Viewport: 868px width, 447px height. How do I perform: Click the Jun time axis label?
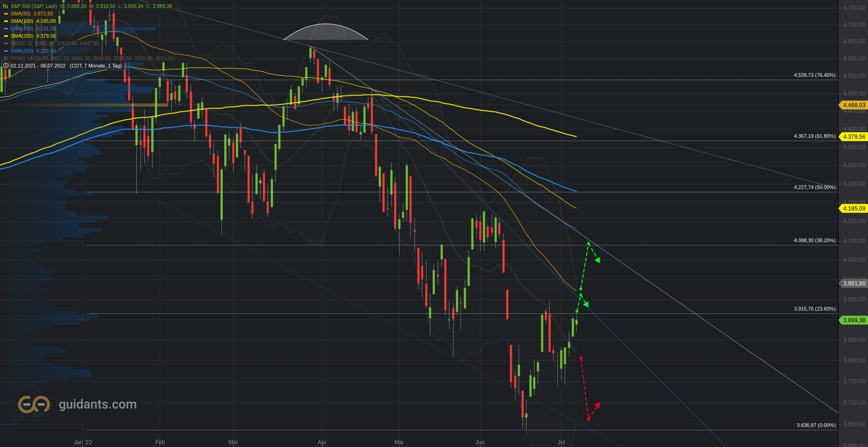480,442
